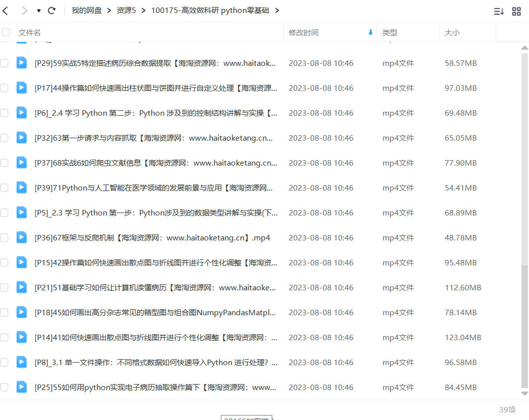Select file name [P15]42操作篇如何快速画出散点图
Screen dimensions: 529x420
tap(156, 263)
